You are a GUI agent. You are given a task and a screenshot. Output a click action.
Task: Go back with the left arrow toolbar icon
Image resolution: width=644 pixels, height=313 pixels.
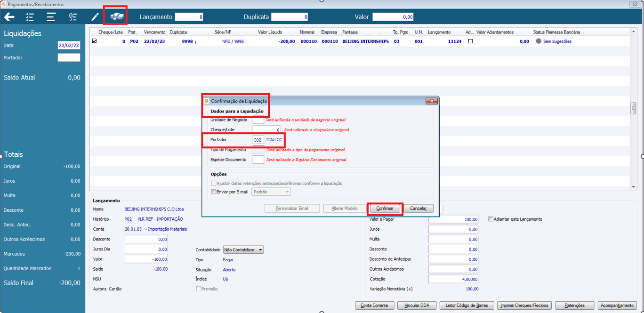[9, 17]
